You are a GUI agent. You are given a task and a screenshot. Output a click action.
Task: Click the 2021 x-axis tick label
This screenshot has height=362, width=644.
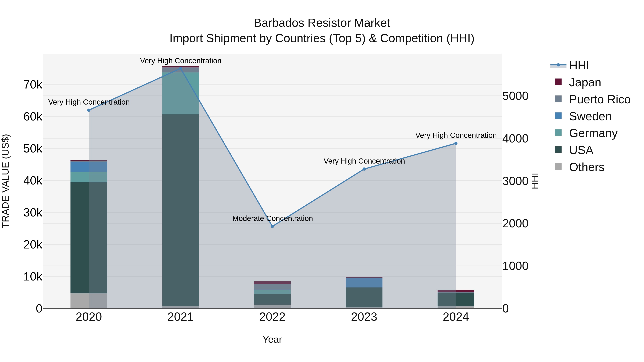tap(180, 317)
